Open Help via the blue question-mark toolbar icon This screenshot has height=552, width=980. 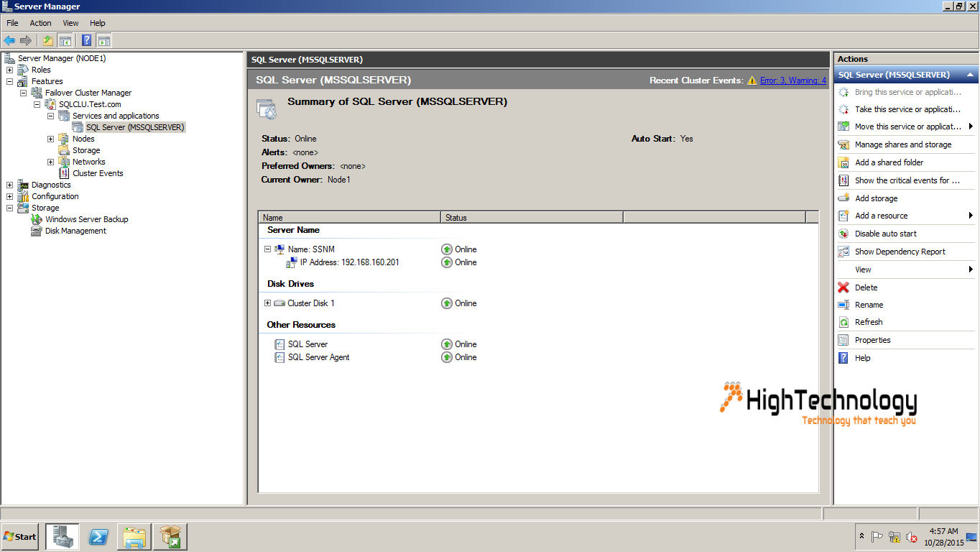coord(87,40)
